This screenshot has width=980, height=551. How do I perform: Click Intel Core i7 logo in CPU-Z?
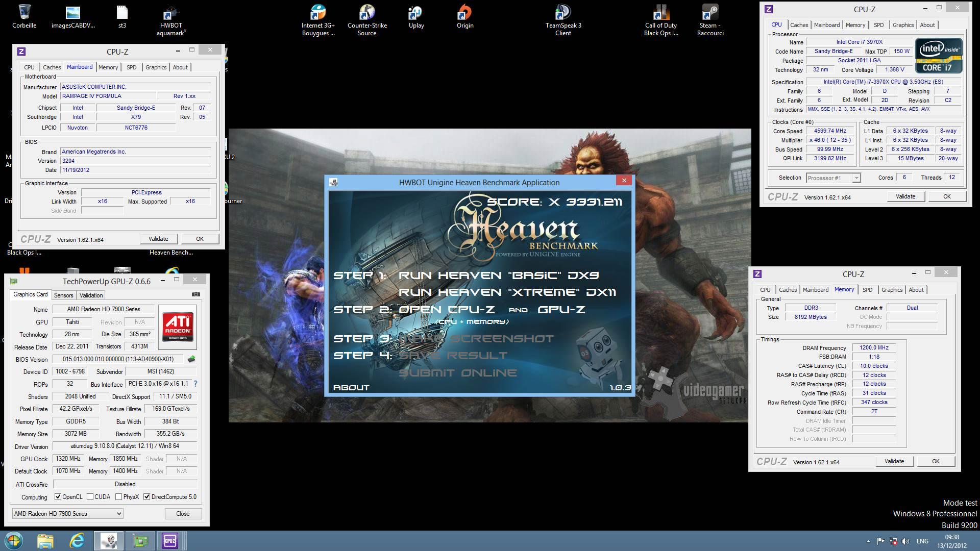point(939,56)
